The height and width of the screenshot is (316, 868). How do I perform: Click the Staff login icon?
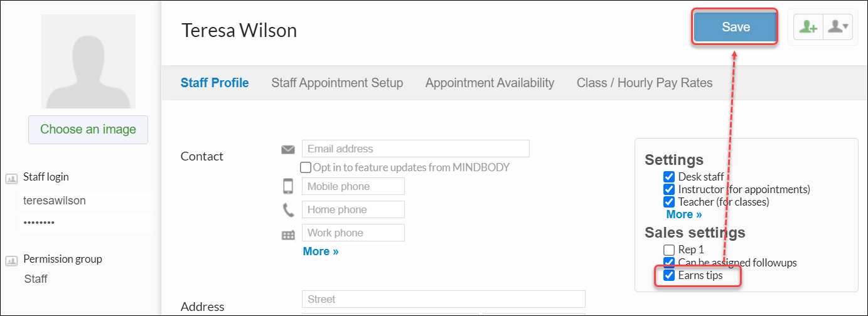point(11,178)
